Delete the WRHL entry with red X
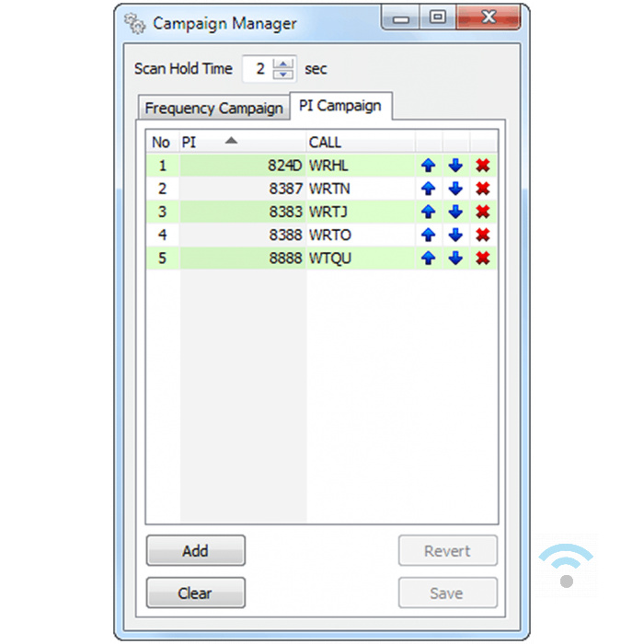Viewport: 644px width, 644px height. pos(482,167)
